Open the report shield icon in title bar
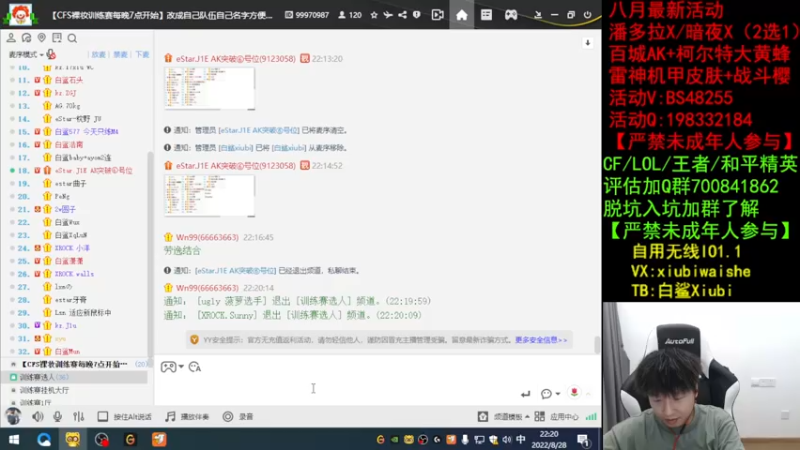This screenshot has width=800, height=450. pyautogui.click(x=417, y=15)
